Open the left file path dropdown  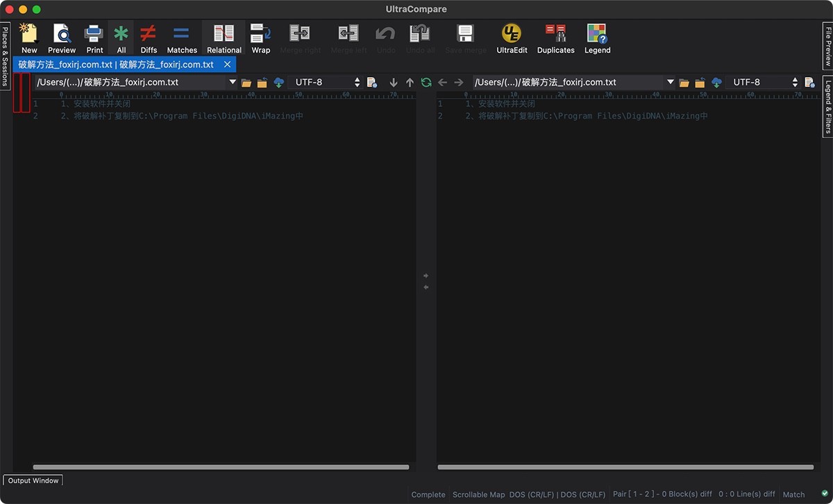(233, 81)
